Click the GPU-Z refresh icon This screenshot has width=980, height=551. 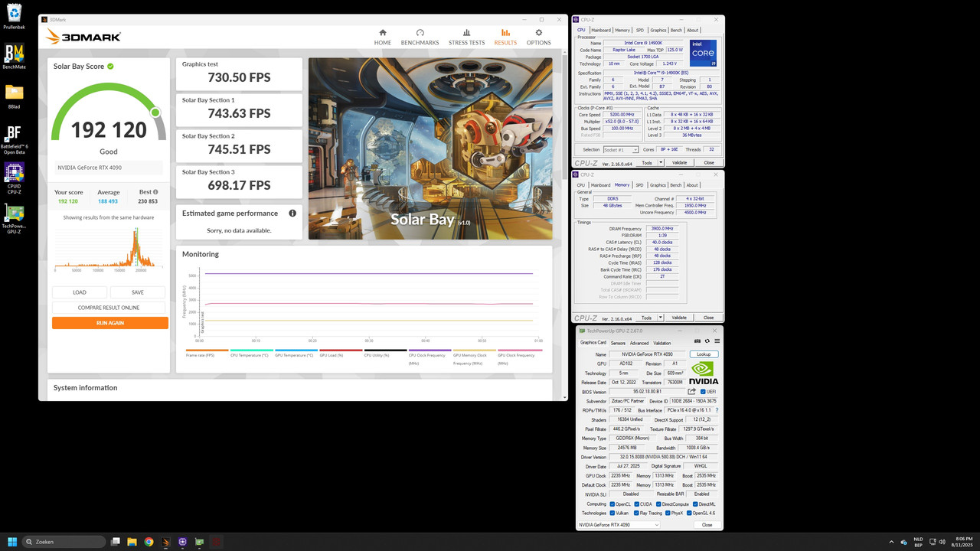[707, 341]
